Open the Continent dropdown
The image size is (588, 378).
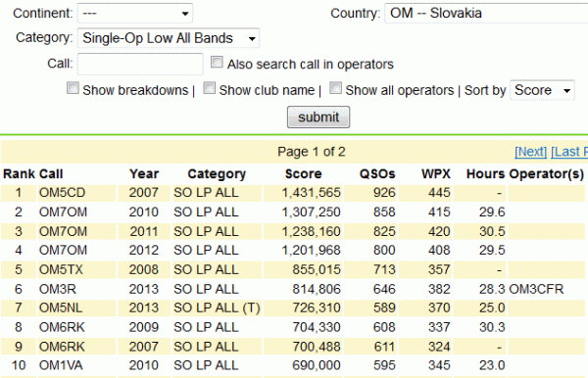tap(135, 14)
